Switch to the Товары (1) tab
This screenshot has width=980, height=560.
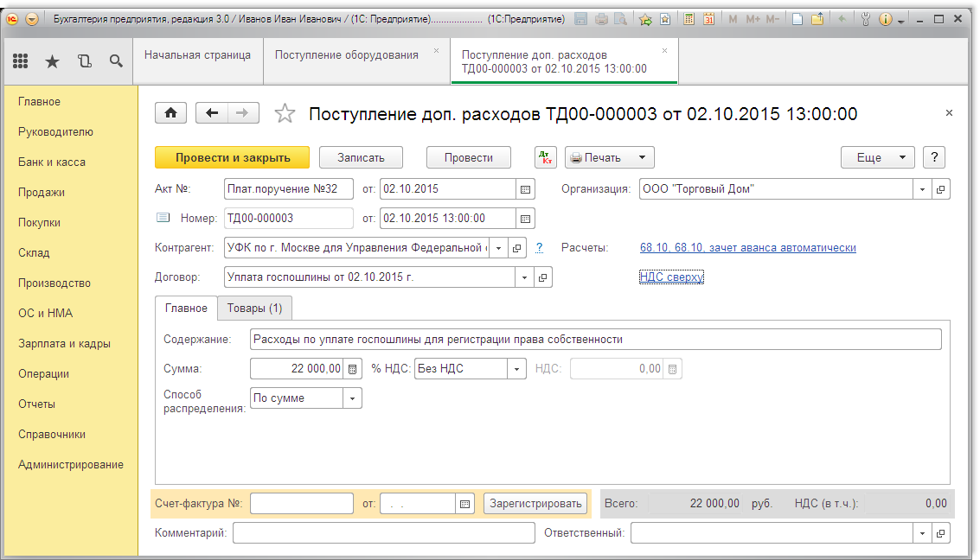(x=254, y=308)
